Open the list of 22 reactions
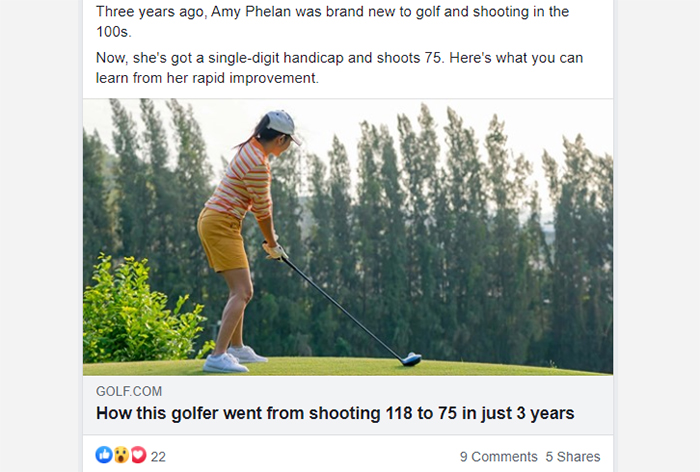 click(x=158, y=456)
